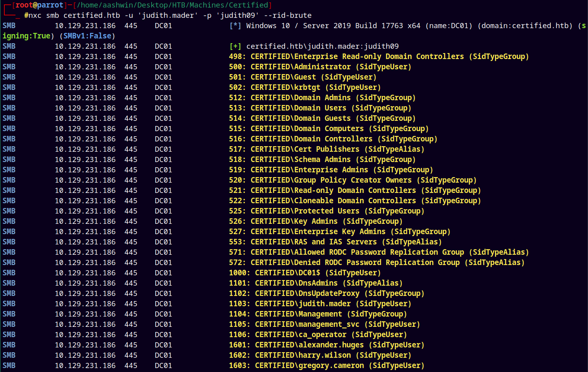Click the 1105: CERTIFIED\management_svc entry
The height and width of the screenshot is (372, 588).
coord(324,324)
